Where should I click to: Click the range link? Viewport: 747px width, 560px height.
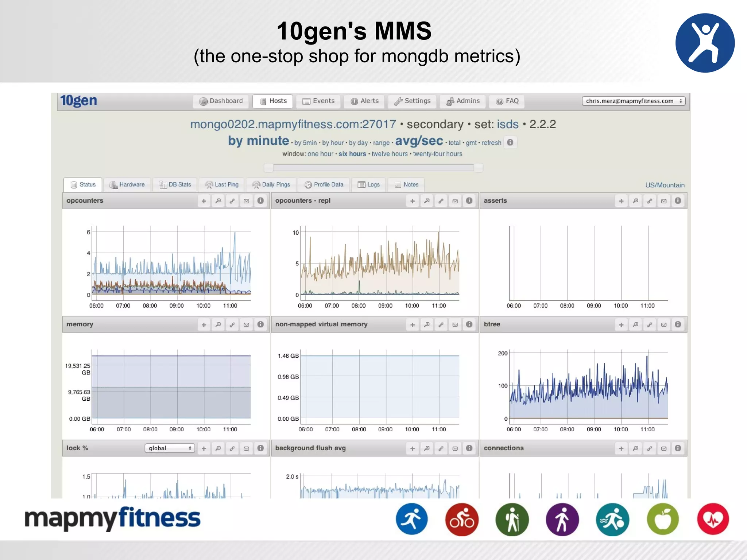coord(381,143)
